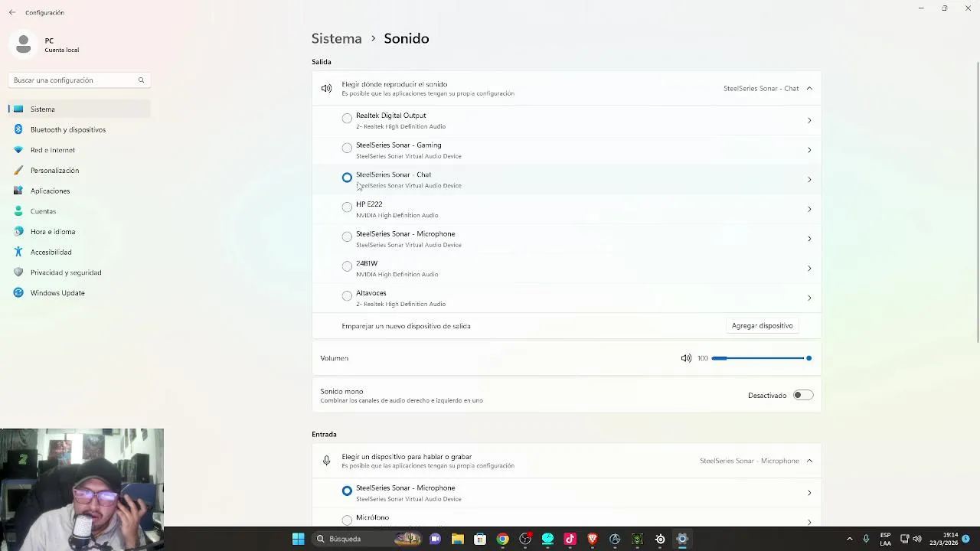Open the notification bell in the taskbar

click(x=967, y=539)
